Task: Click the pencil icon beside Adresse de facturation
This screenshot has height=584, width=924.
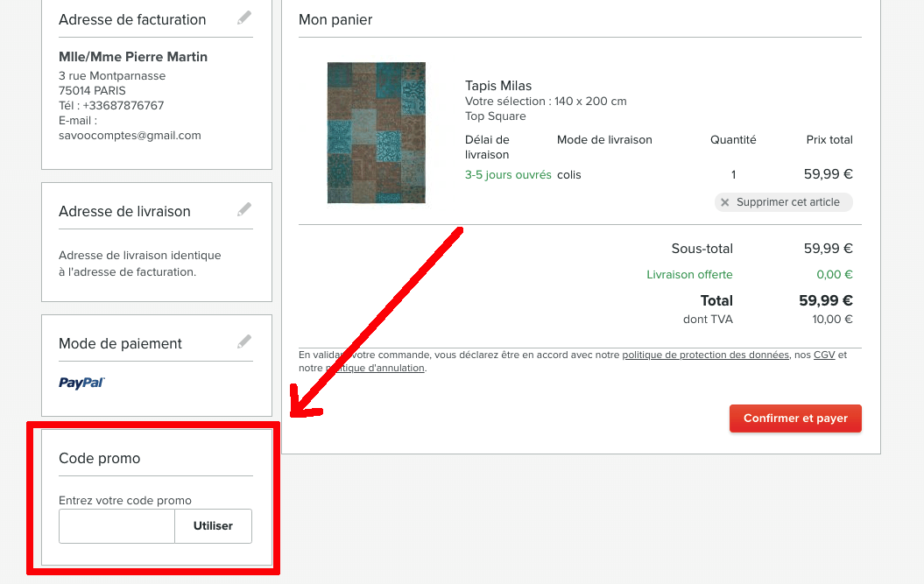Action: (x=244, y=18)
